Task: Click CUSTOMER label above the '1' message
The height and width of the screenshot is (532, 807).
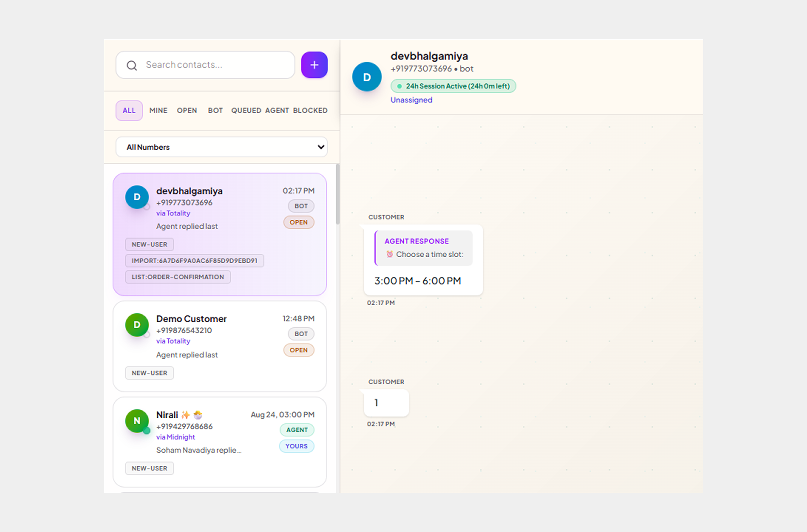Action: (386, 382)
